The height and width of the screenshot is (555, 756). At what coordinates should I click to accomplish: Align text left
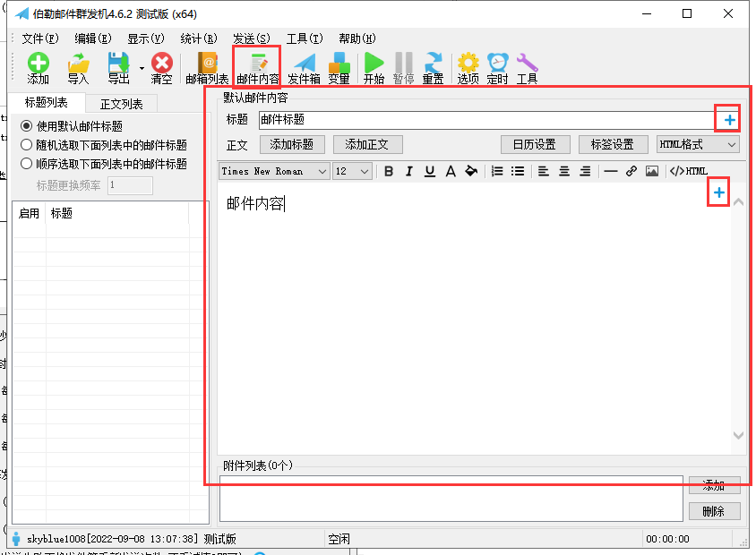pos(544,172)
